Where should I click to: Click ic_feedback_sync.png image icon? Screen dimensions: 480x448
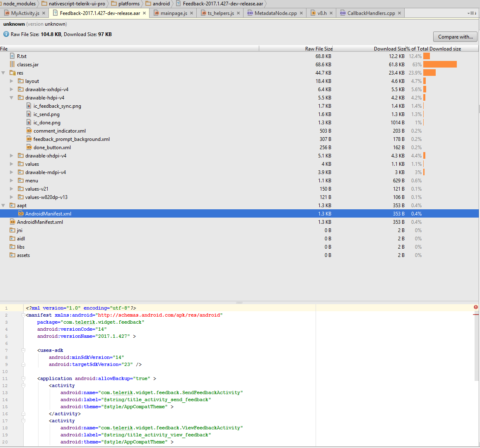(x=29, y=106)
